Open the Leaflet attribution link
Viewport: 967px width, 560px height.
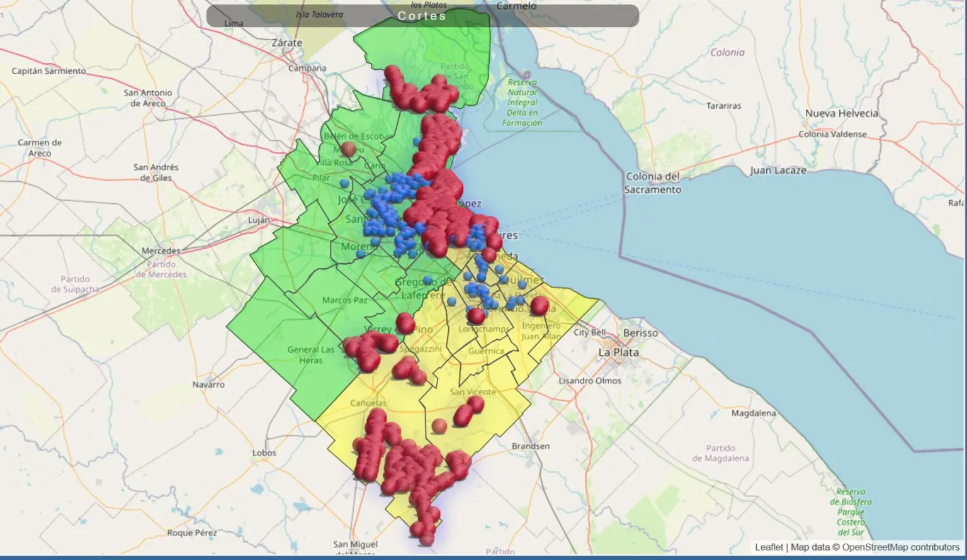coord(769,547)
